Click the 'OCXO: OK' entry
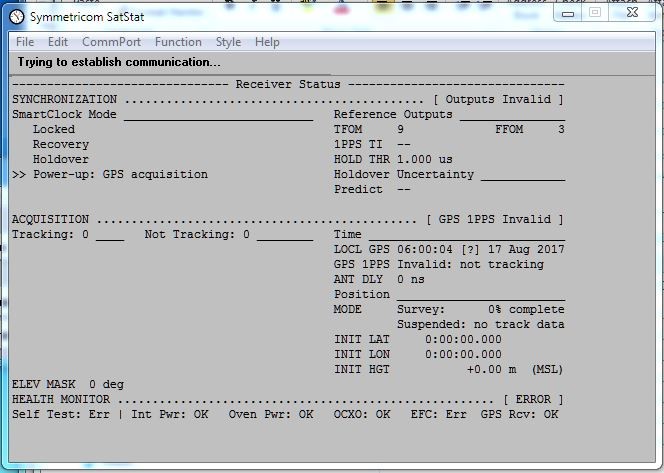Screen dimensions: 664x473 pos(362,415)
